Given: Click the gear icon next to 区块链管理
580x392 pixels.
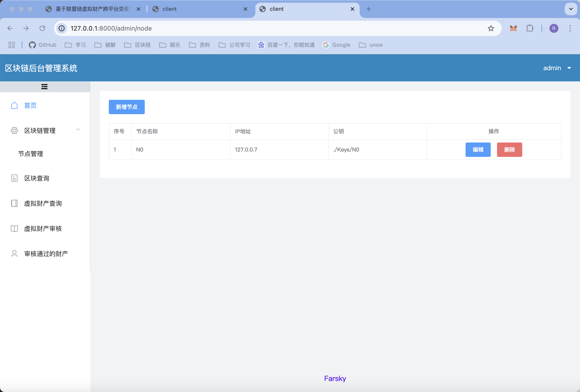Looking at the screenshot, I should 14,131.
